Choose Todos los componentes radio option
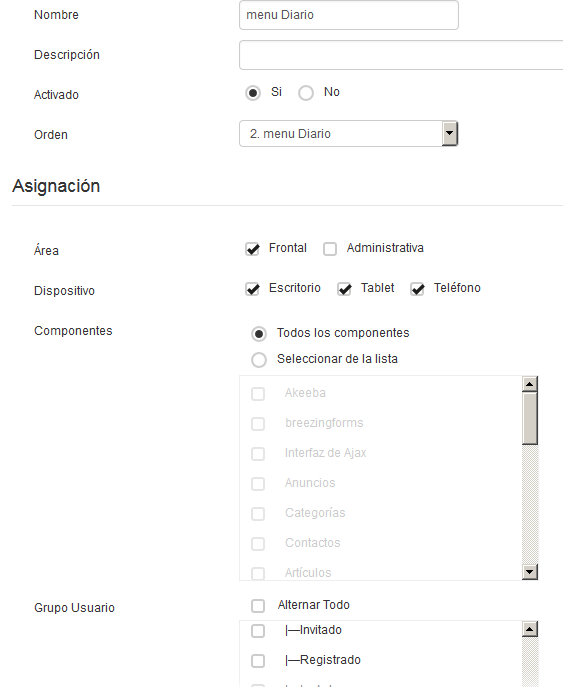This screenshot has height=687, width=563. (x=259, y=334)
